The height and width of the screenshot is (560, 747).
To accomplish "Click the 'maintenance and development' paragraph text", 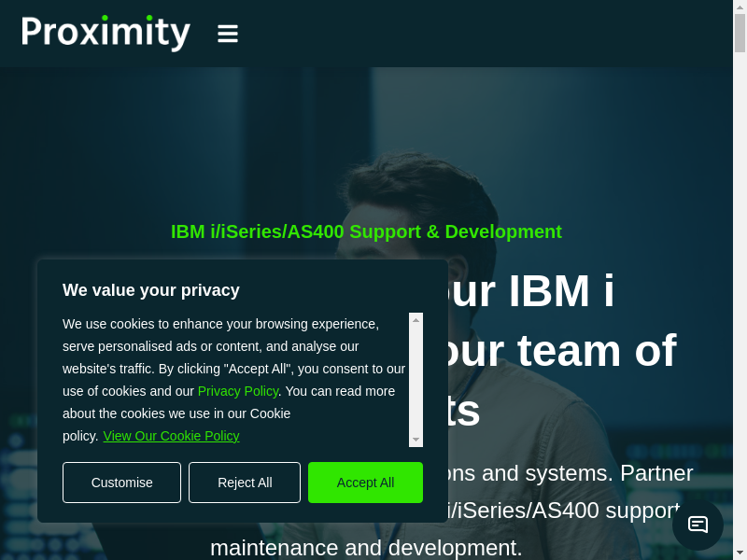I will 366,547.
